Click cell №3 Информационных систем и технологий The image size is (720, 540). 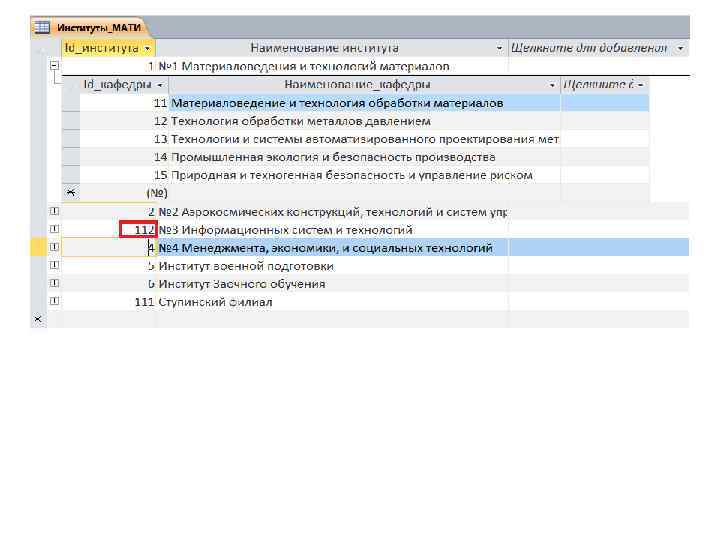332,230
